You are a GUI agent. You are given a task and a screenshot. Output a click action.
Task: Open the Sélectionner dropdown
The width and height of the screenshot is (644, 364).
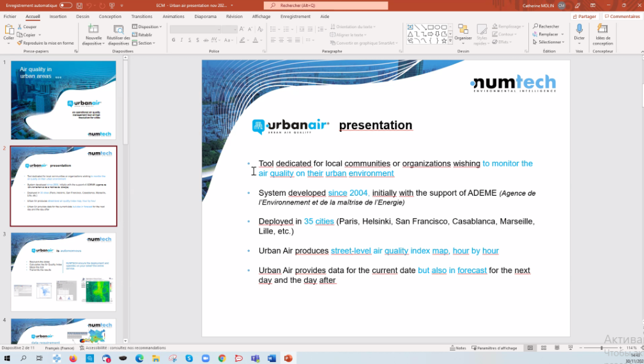[549, 42]
